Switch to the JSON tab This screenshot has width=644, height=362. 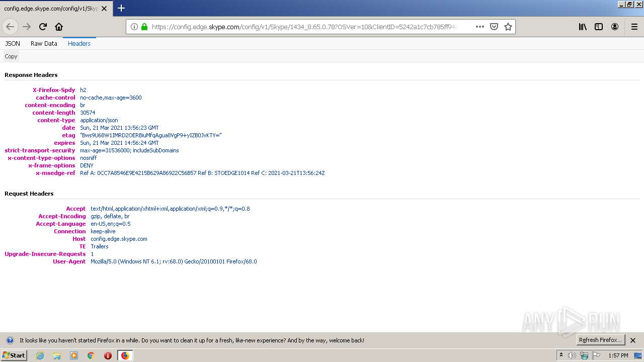coord(13,44)
